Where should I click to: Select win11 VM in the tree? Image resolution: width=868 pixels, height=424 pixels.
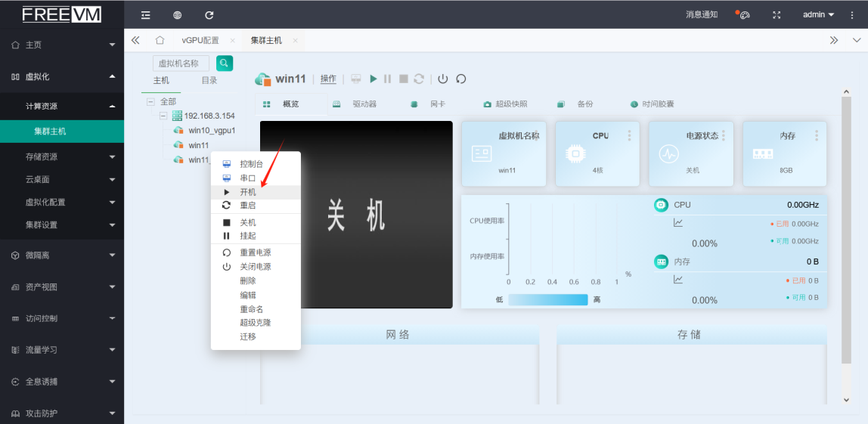tap(198, 145)
